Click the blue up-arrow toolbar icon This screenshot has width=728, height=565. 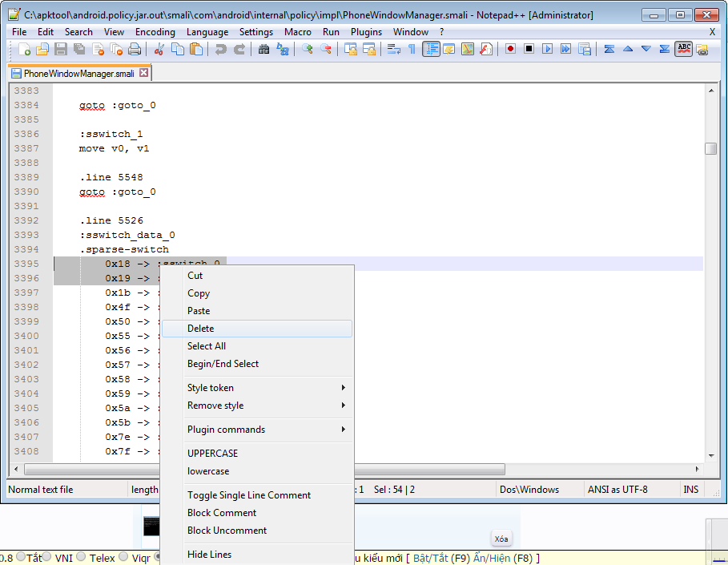[x=628, y=49]
